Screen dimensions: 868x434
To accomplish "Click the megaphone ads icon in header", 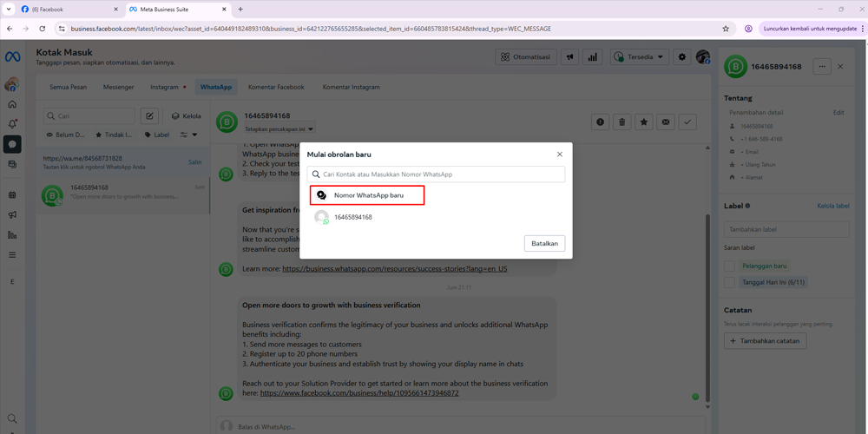I will point(570,57).
